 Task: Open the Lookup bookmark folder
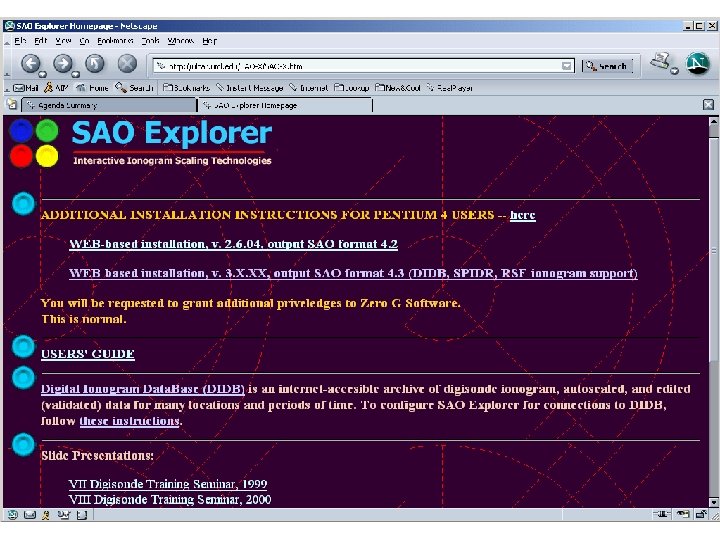pyautogui.click(x=352, y=87)
